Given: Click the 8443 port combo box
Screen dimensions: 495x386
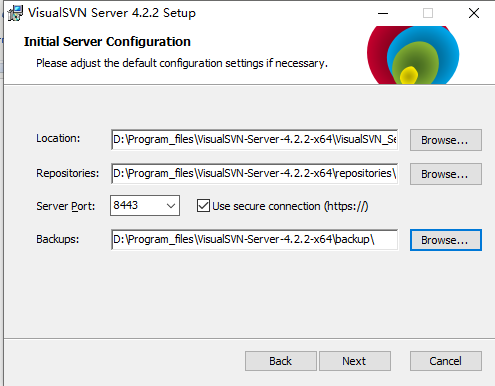Looking at the screenshot, I should (145, 206).
